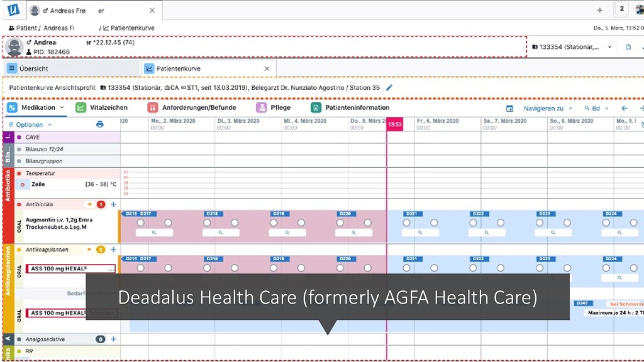Click the patient avatar photo

coord(14,47)
